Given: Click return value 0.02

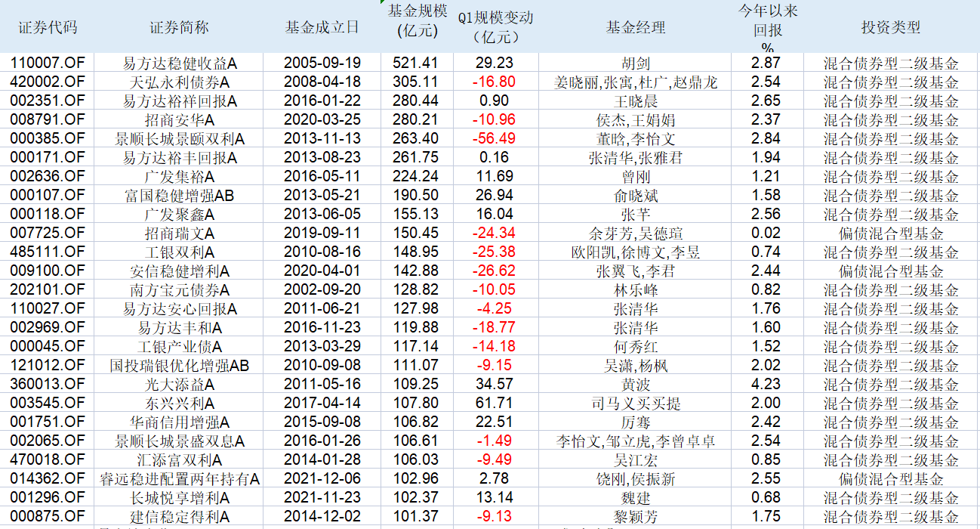Looking at the screenshot, I should tap(766, 233).
